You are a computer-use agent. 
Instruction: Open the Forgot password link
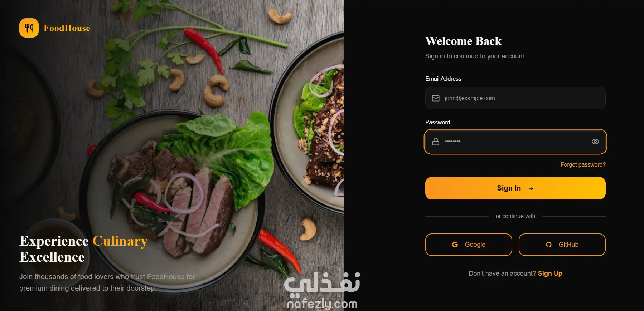tap(583, 164)
